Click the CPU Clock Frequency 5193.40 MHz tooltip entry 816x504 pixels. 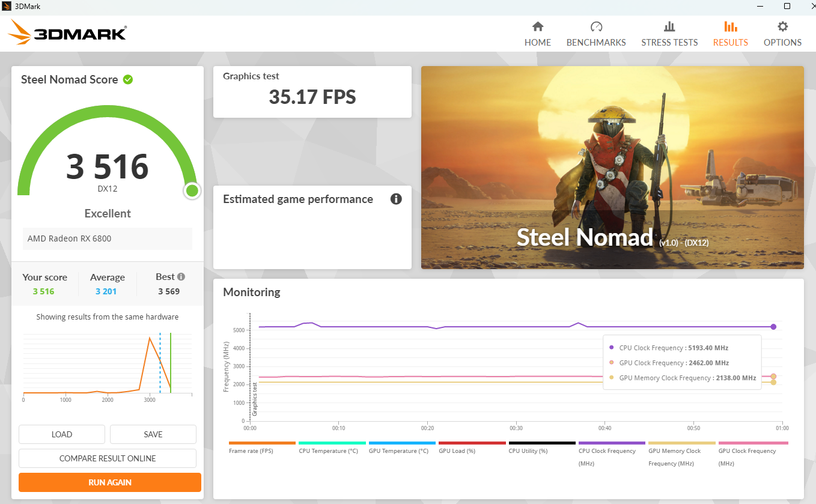click(669, 348)
